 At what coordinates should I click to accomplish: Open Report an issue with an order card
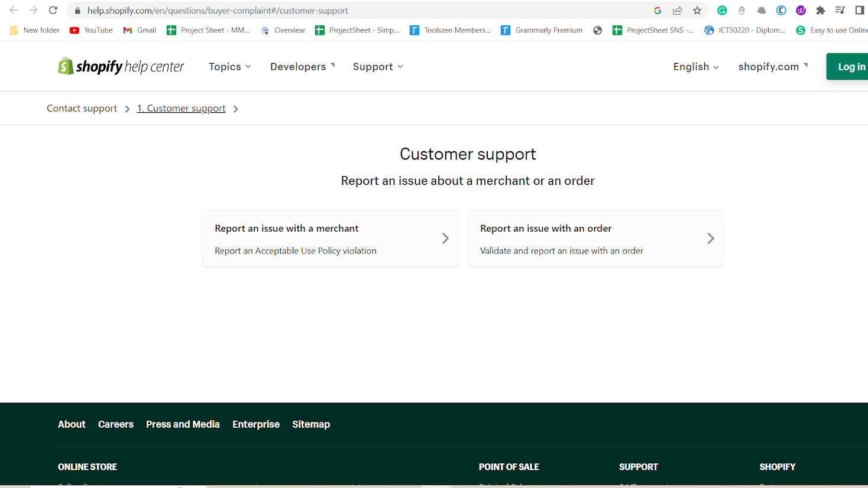595,239
